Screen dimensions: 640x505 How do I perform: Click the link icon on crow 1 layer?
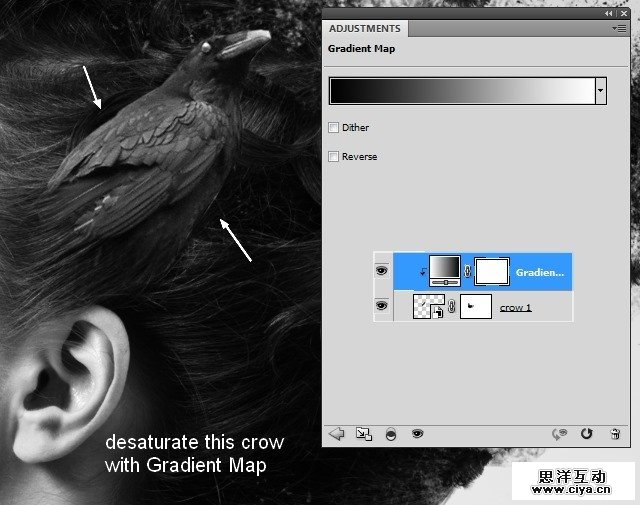click(x=451, y=306)
